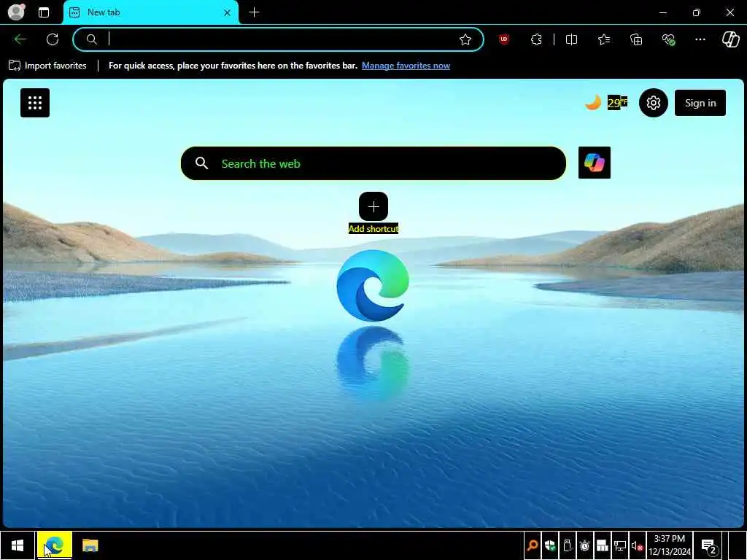Open the Copilot sidebar icon
Image resolution: width=747 pixels, height=560 pixels.
(x=731, y=39)
